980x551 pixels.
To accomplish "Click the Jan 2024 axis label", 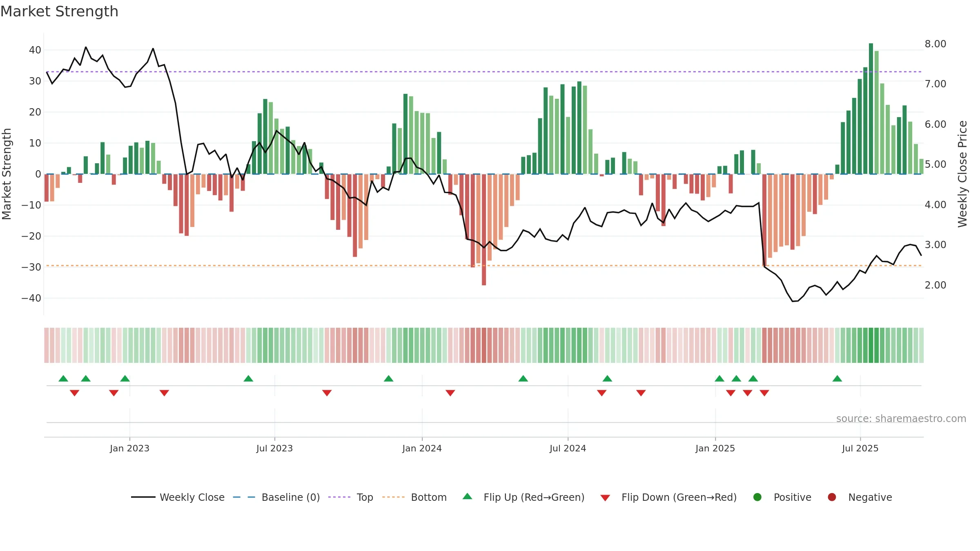I will click(422, 448).
